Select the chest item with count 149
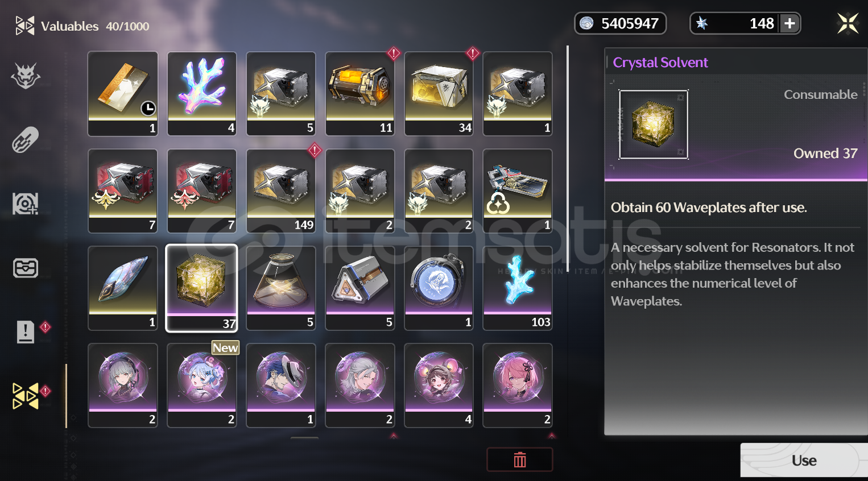This screenshot has height=481, width=868. click(x=280, y=191)
